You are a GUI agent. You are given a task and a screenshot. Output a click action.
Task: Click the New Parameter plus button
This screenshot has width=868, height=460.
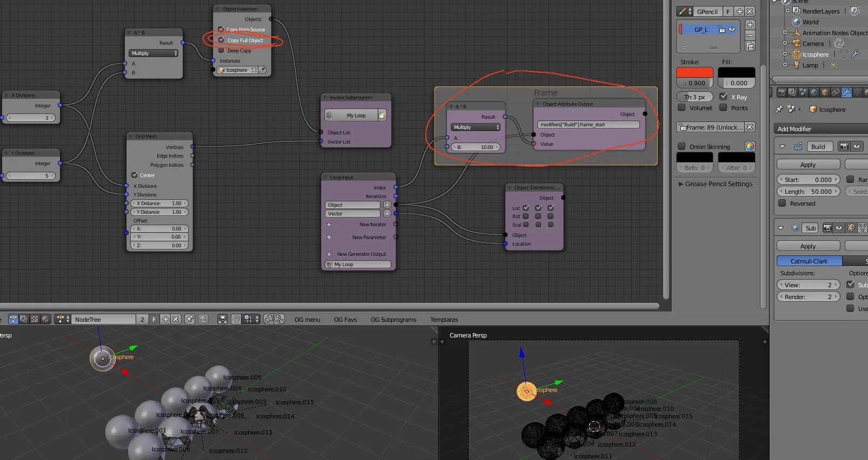coord(329,237)
